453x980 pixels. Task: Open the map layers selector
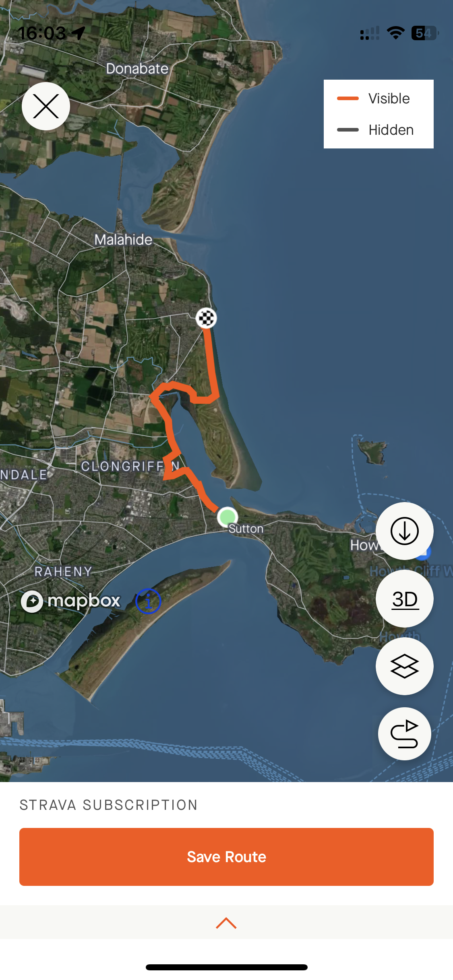point(404,666)
